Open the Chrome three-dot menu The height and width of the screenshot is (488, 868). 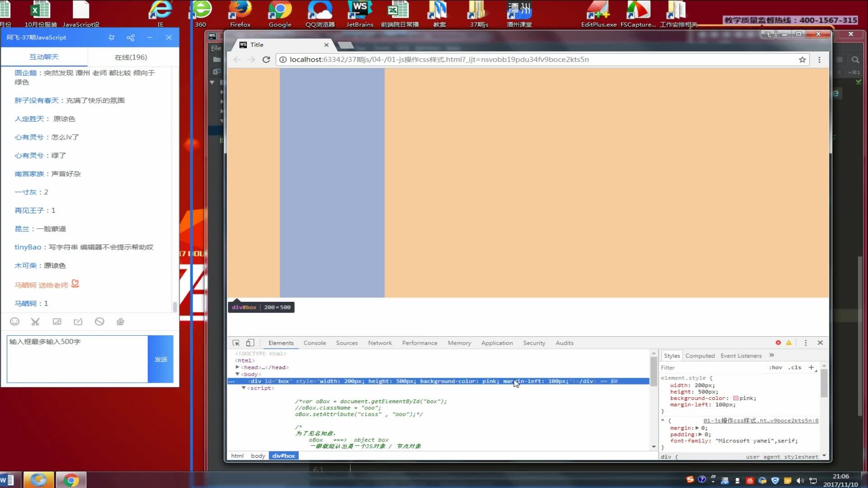tap(819, 60)
